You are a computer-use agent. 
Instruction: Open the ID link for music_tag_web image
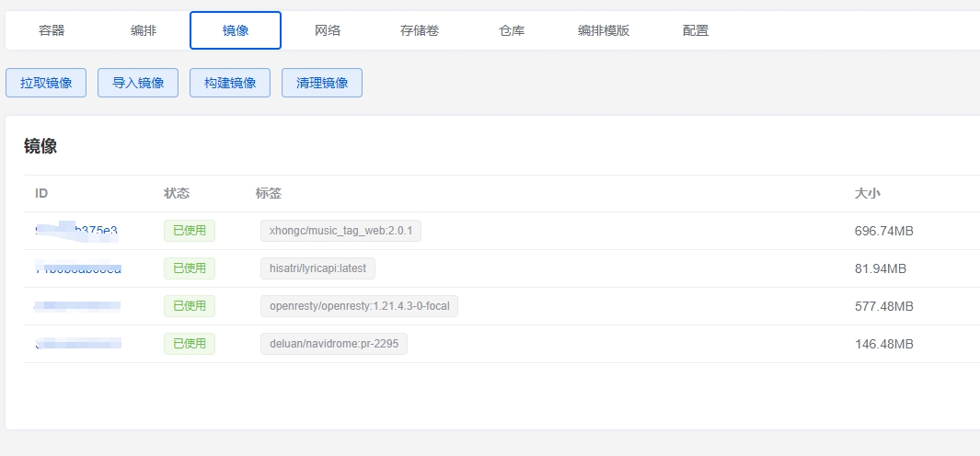tap(77, 231)
